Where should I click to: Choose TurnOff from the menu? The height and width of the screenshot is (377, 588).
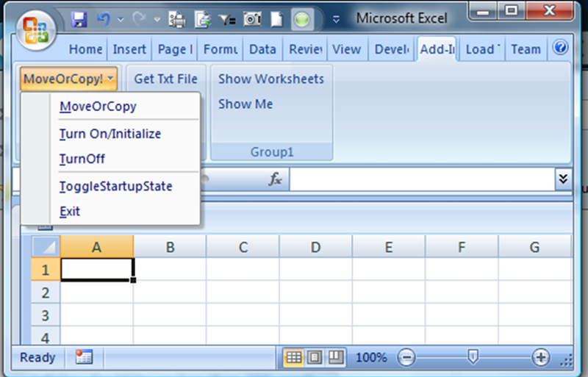click(x=111, y=159)
